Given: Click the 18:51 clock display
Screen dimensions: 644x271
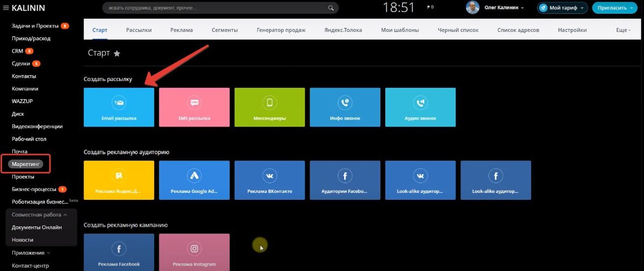Looking at the screenshot, I should pos(399,8).
